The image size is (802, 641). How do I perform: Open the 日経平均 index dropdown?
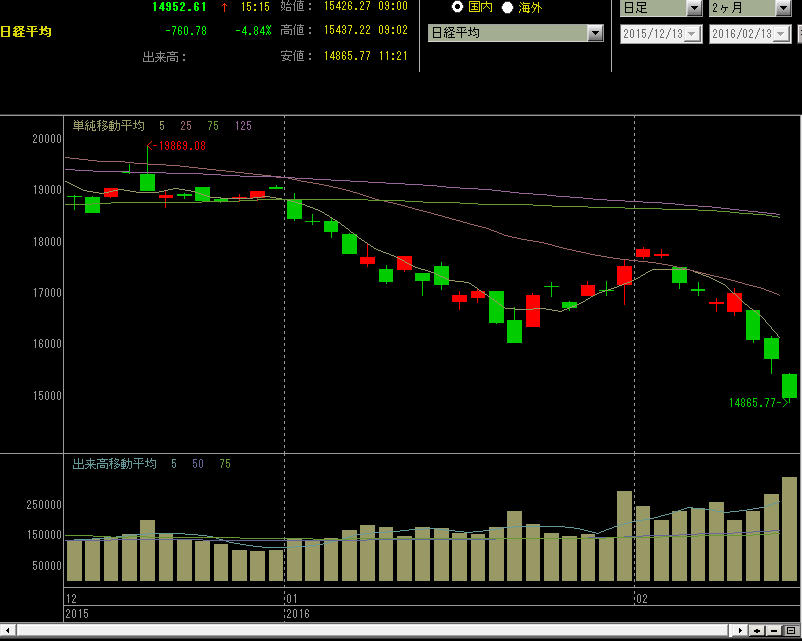[x=595, y=33]
